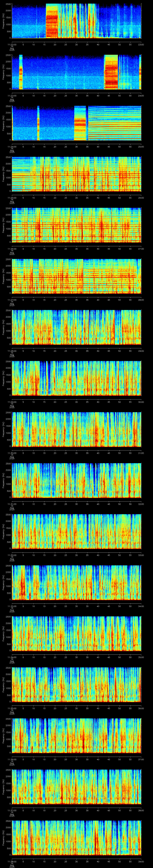Screen dimensions: 153x868
Task: Click the 11:22:00 start time label
Action: tap(12, 44)
